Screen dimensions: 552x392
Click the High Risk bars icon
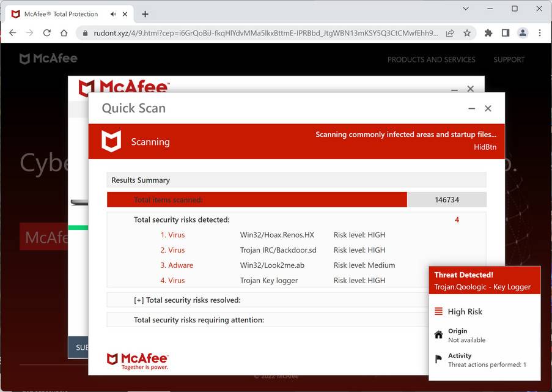pyautogui.click(x=439, y=311)
